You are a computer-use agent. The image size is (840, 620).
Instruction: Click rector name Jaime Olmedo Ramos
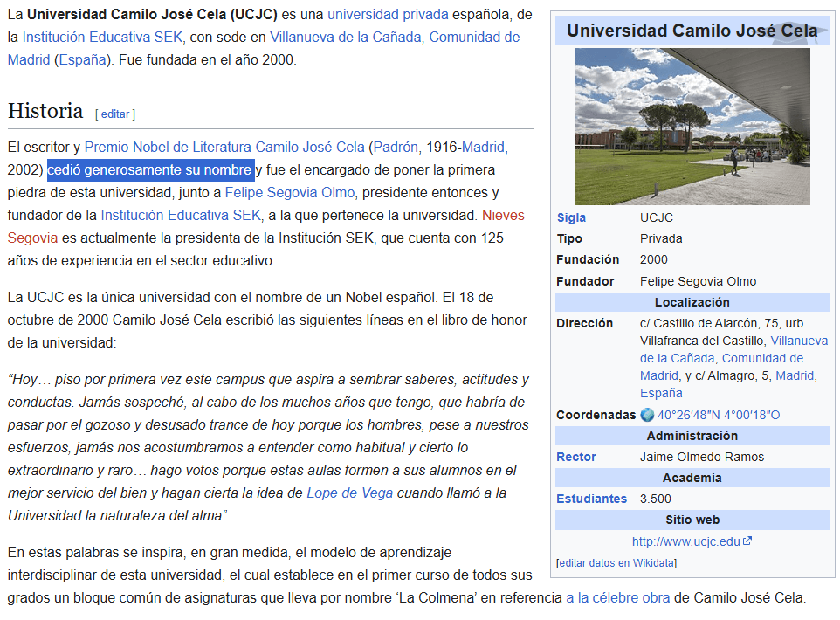point(702,457)
